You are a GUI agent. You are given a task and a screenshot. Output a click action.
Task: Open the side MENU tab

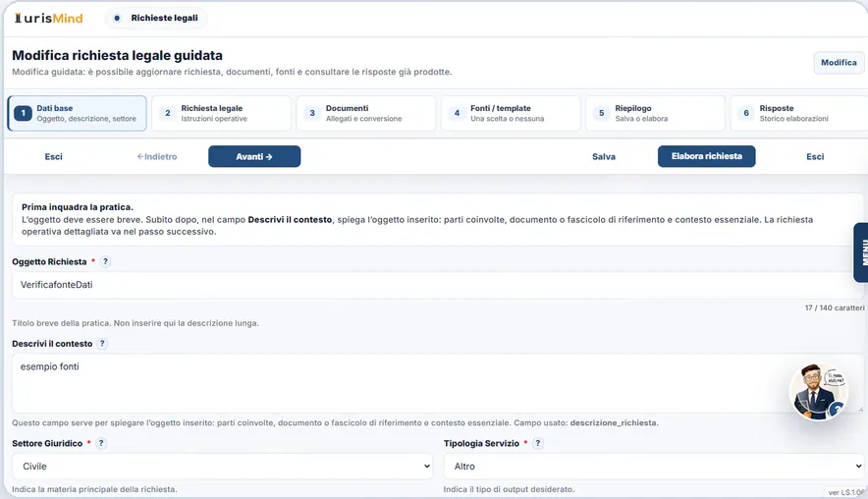tap(861, 252)
